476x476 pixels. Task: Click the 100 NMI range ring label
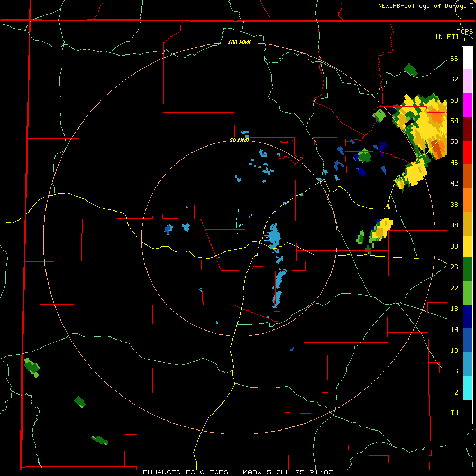pyautogui.click(x=239, y=42)
